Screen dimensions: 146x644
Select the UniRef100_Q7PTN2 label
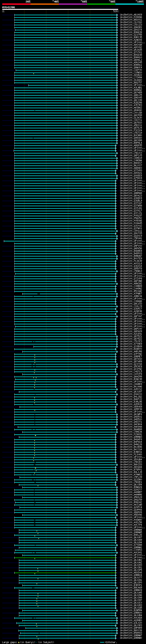131,354
